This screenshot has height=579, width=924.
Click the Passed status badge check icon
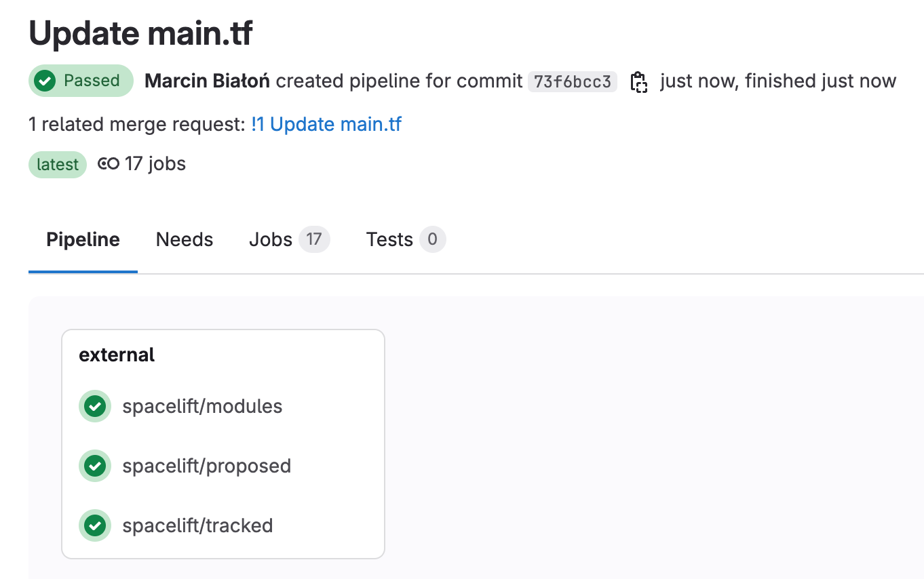pos(44,81)
